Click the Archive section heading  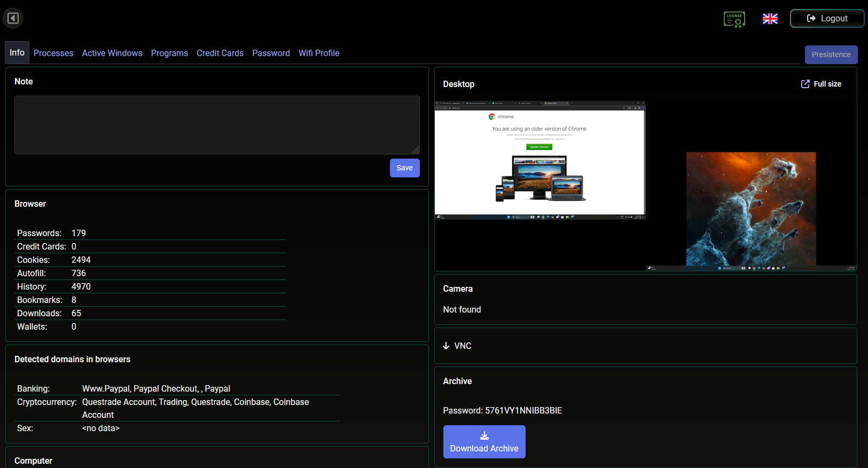pos(457,381)
